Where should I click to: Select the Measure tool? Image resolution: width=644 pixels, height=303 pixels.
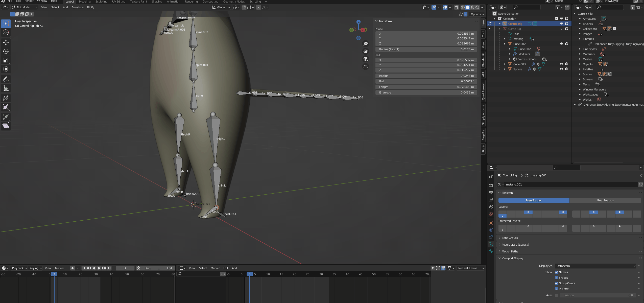[x=6, y=88]
